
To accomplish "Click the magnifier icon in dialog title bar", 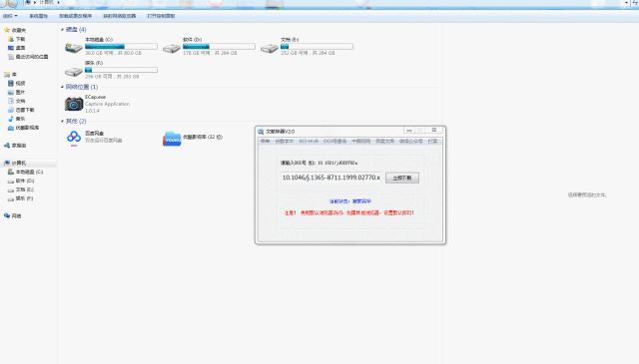I will tap(261, 132).
